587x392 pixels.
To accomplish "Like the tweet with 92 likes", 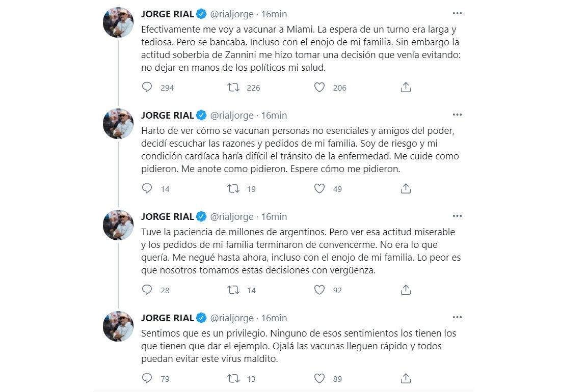I will coord(319,290).
